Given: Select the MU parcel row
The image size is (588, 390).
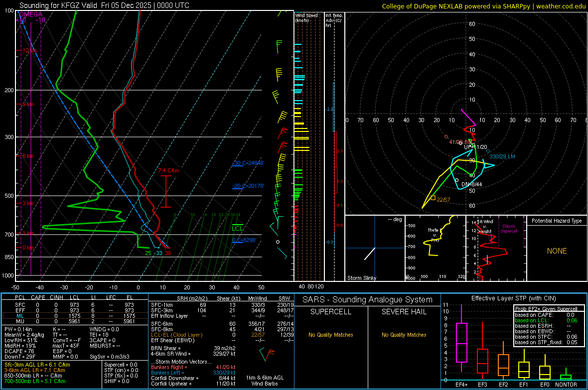Looking at the screenshot, I should click(75, 321).
